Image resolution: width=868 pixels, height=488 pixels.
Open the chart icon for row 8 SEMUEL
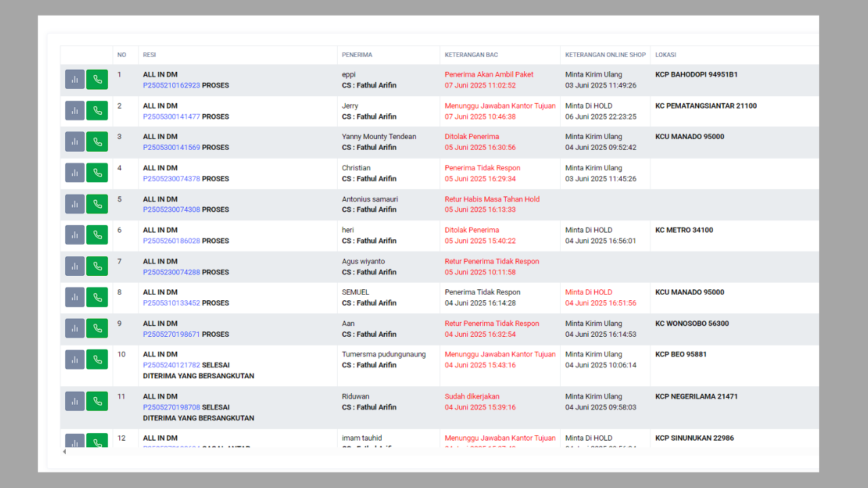75,298
